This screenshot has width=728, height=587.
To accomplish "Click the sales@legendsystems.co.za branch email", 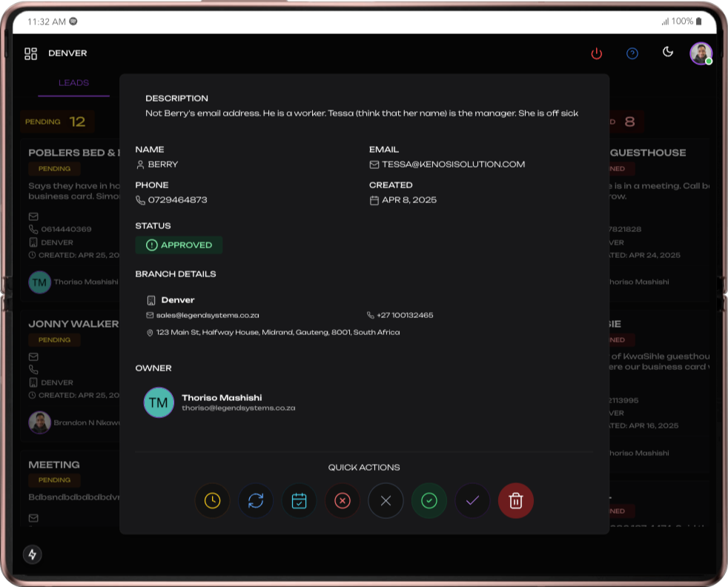I will pos(207,315).
